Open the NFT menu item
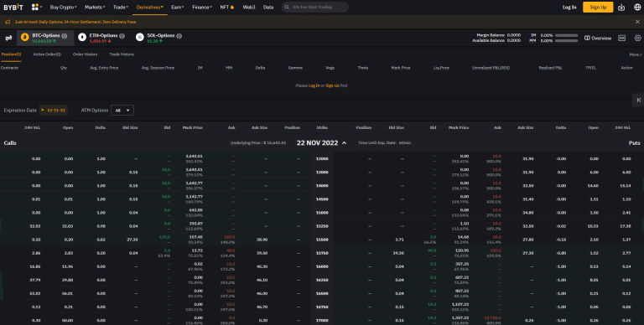This screenshot has height=325, width=644. [x=227, y=7]
